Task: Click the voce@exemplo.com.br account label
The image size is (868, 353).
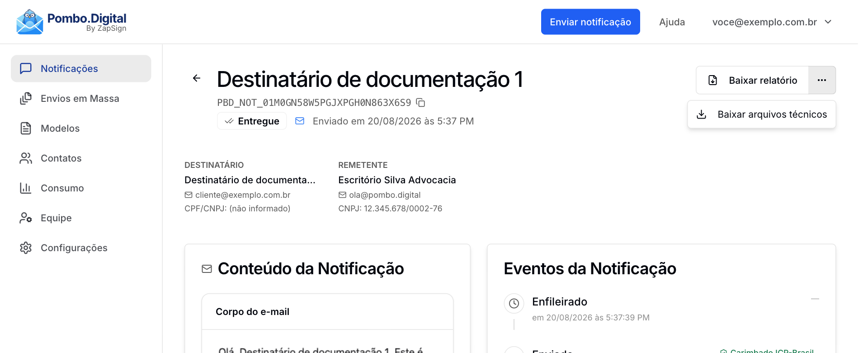Action: [764, 22]
